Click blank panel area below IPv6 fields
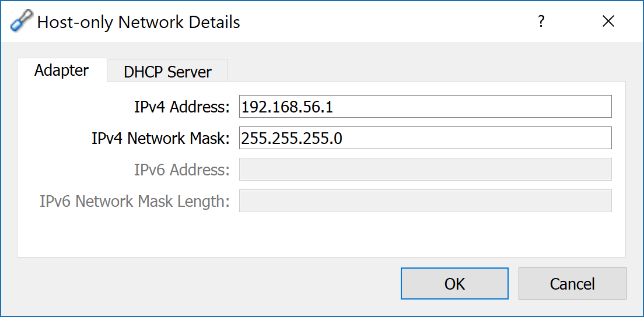 tap(321, 236)
